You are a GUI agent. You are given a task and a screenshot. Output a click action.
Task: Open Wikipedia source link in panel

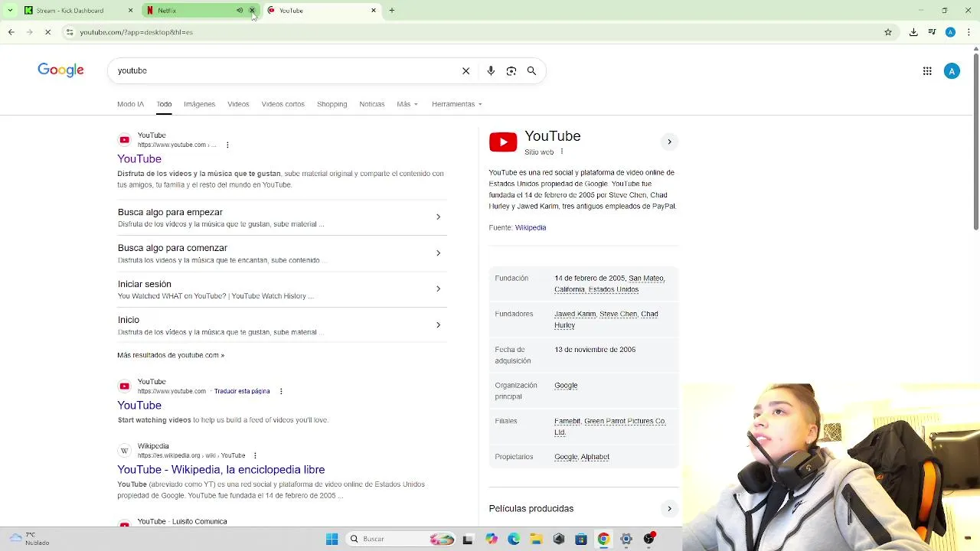(531, 227)
